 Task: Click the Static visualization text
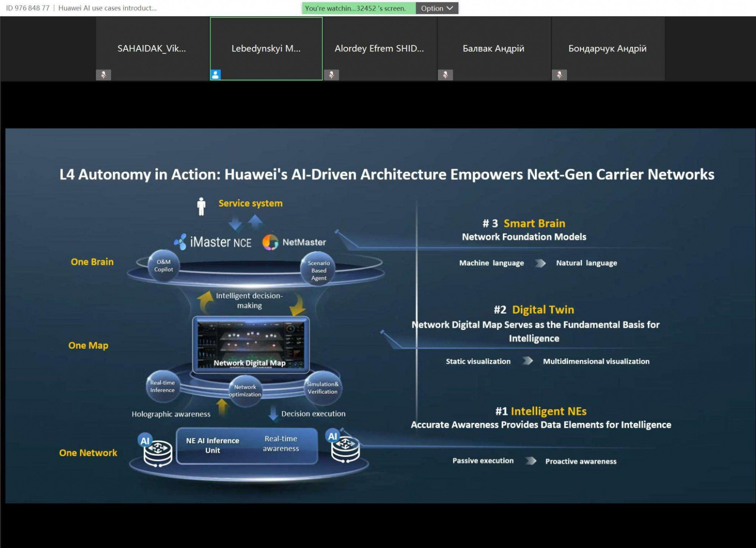coord(478,361)
